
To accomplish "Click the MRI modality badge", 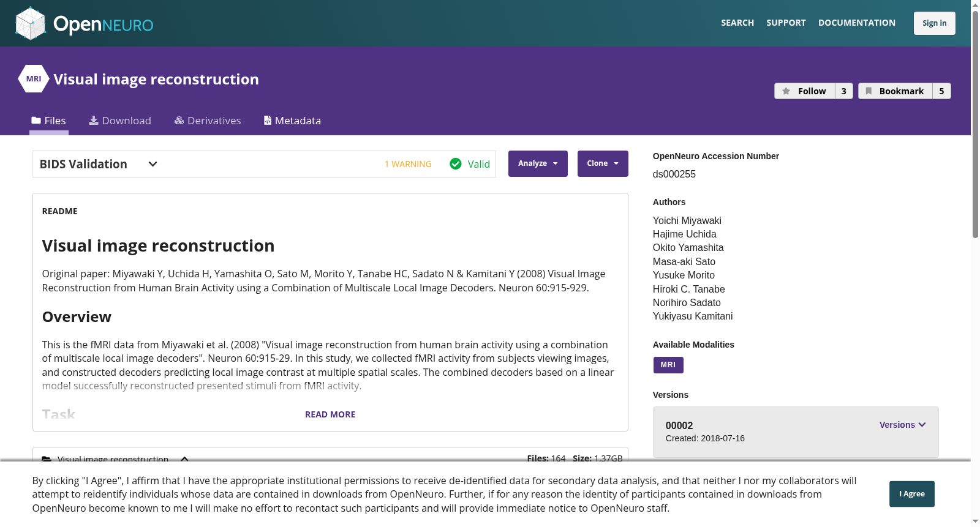I will [x=668, y=365].
